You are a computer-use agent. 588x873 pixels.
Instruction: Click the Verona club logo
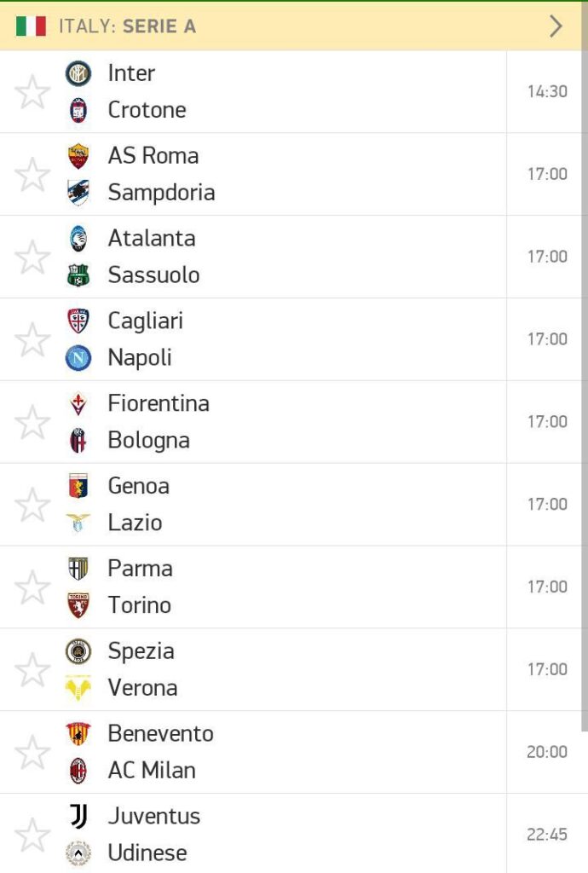78,688
